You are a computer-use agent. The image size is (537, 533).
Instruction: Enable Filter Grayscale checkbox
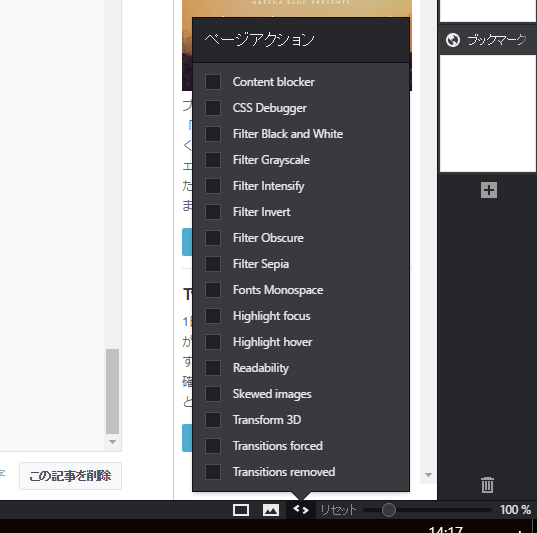tap(213, 160)
